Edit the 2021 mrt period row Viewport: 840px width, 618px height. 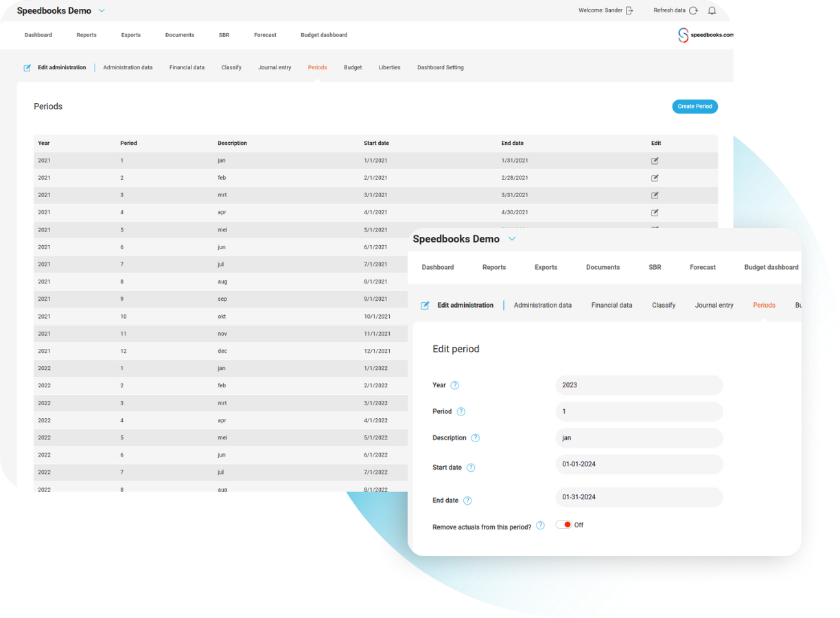pos(655,195)
